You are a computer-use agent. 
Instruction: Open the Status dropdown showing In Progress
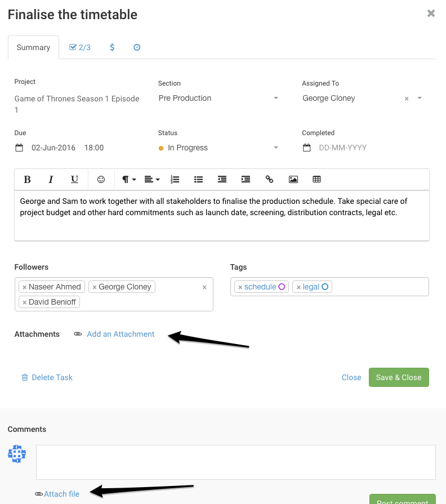[x=275, y=148]
